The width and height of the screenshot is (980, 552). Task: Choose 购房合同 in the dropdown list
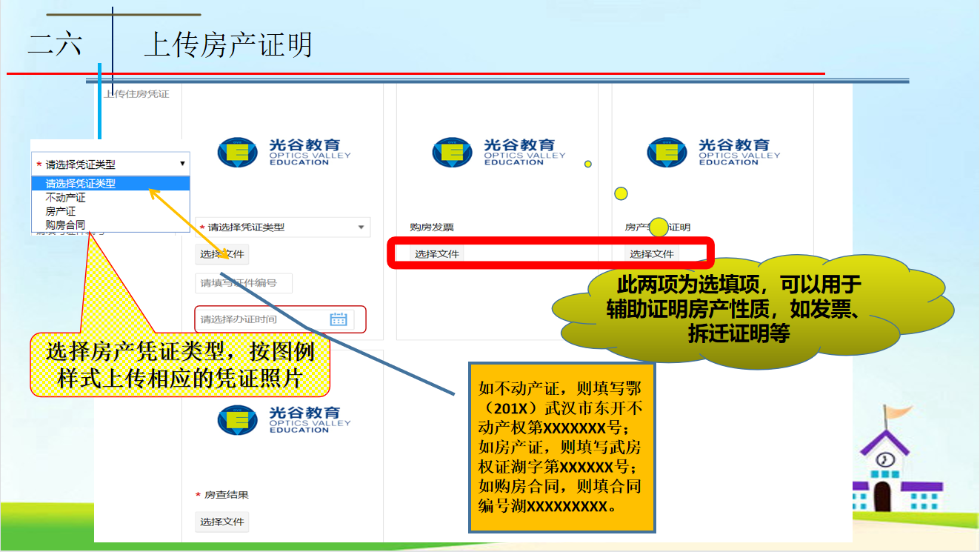pos(66,225)
